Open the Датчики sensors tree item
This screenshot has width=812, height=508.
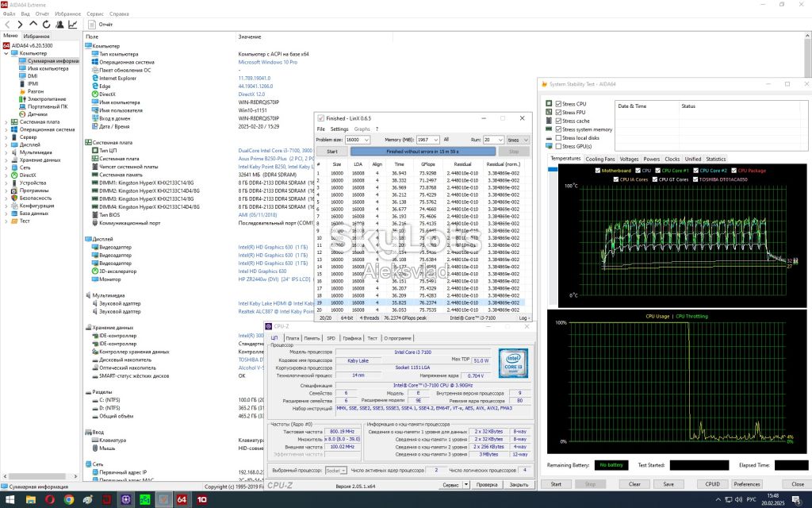[x=37, y=114]
